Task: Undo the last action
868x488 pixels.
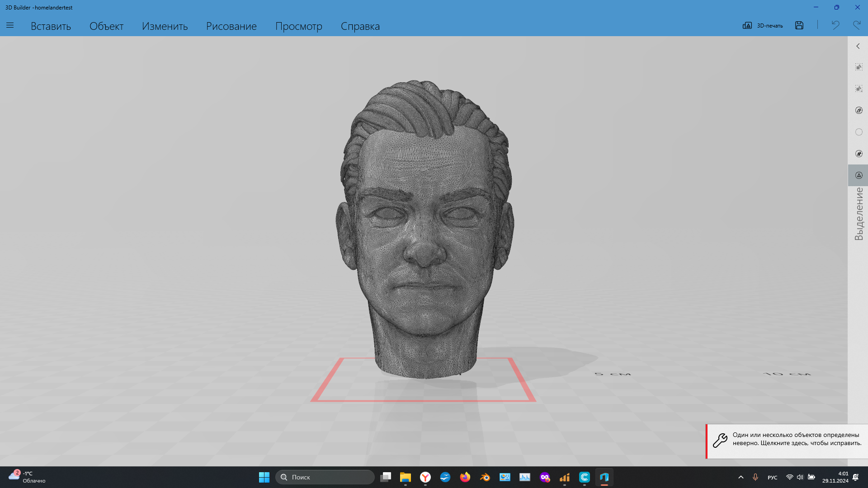Action: pyautogui.click(x=835, y=25)
